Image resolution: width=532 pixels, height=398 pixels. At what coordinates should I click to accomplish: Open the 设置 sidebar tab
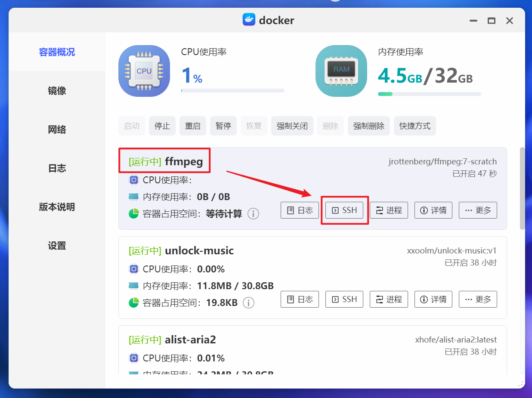[57, 246]
